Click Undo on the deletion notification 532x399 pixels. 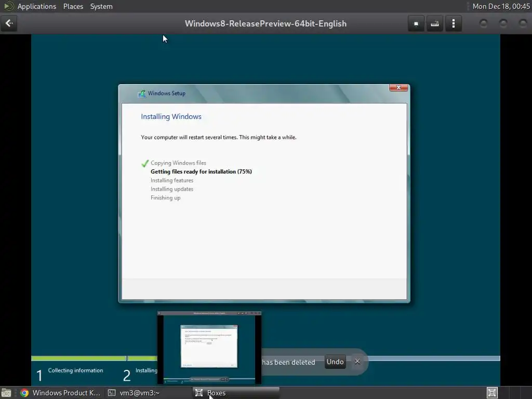point(335,362)
